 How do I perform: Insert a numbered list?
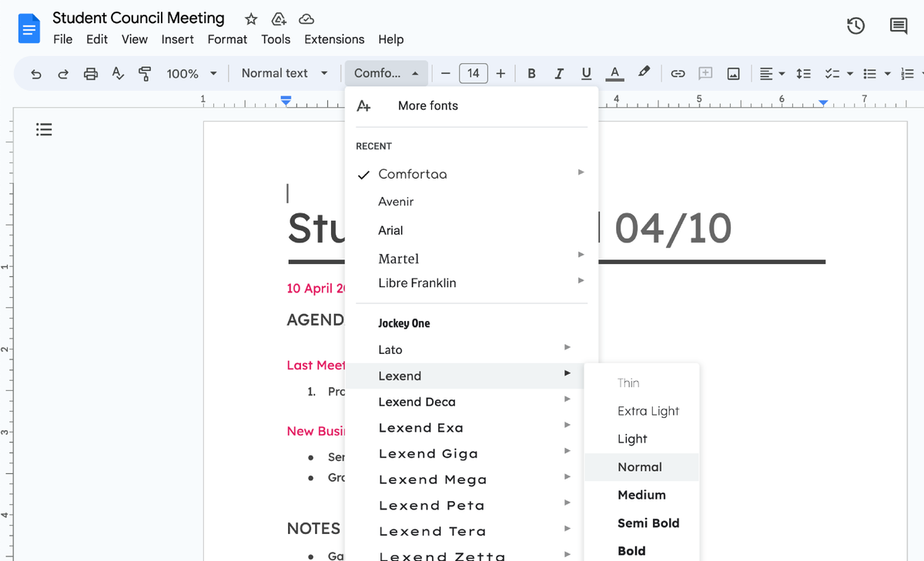[x=907, y=74]
